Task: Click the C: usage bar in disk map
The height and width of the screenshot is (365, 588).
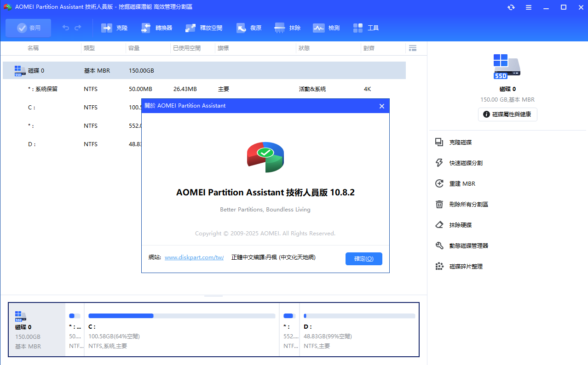Action: [182, 316]
